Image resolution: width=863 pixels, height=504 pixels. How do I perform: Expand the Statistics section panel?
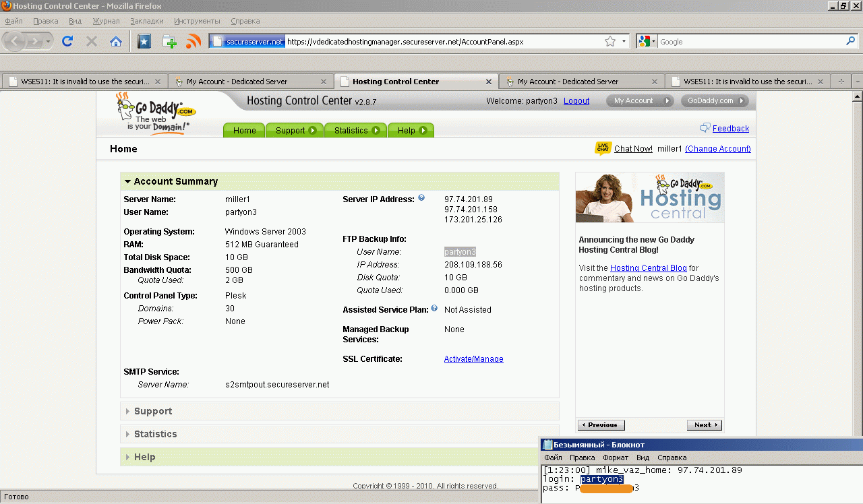coord(340,434)
